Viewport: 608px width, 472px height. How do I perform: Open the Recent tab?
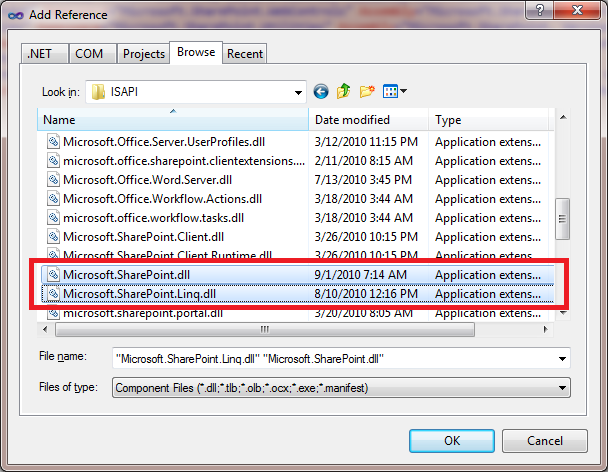(245, 54)
